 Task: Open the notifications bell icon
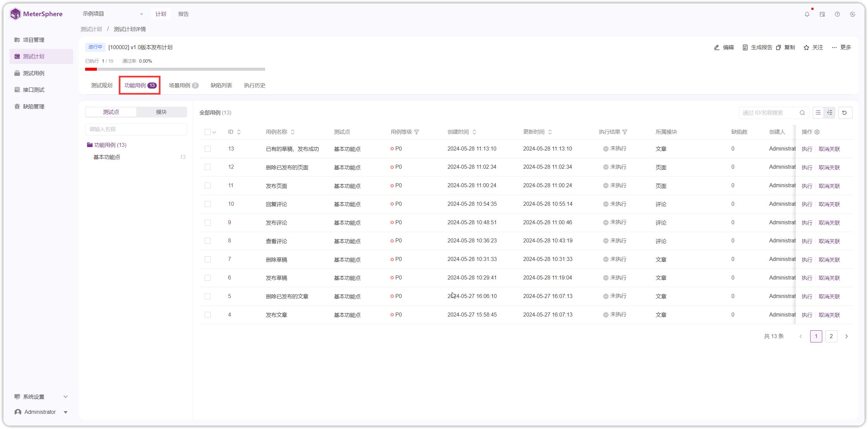pyautogui.click(x=807, y=14)
